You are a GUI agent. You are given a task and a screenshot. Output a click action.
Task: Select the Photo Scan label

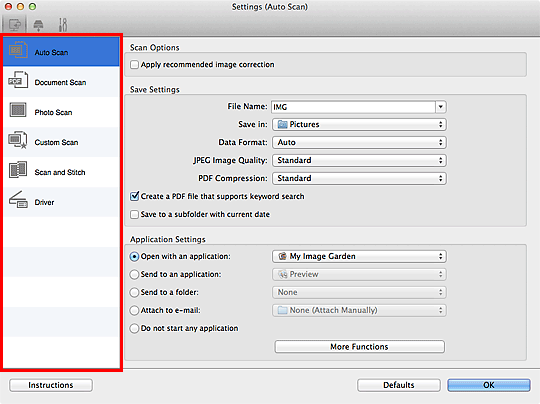point(53,112)
